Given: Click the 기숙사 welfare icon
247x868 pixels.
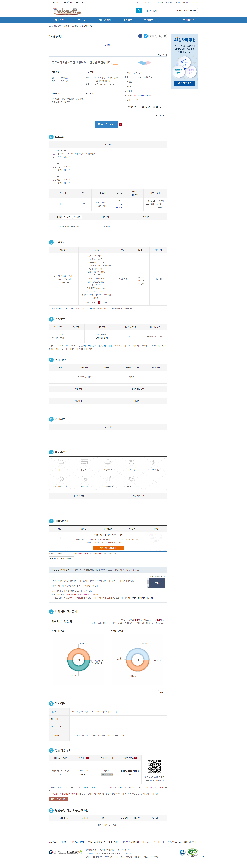Looking at the screenshot, I should pyautogui.click(x=61, y=462).
